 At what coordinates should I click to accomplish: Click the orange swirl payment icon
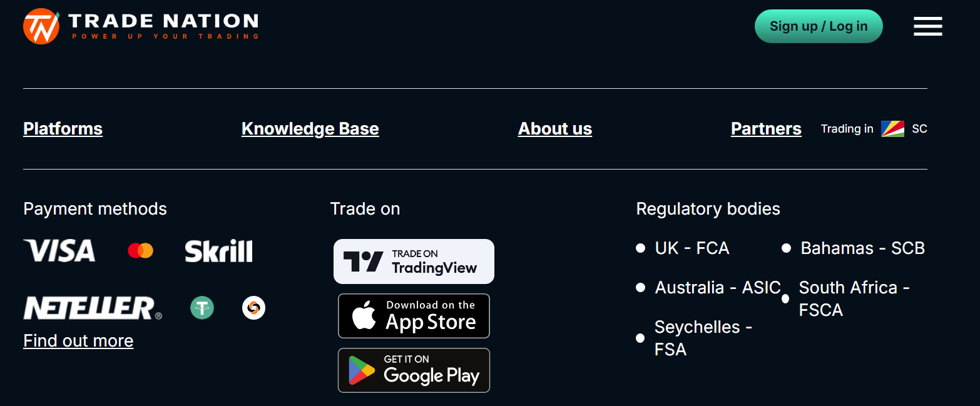tap(253, 308)
